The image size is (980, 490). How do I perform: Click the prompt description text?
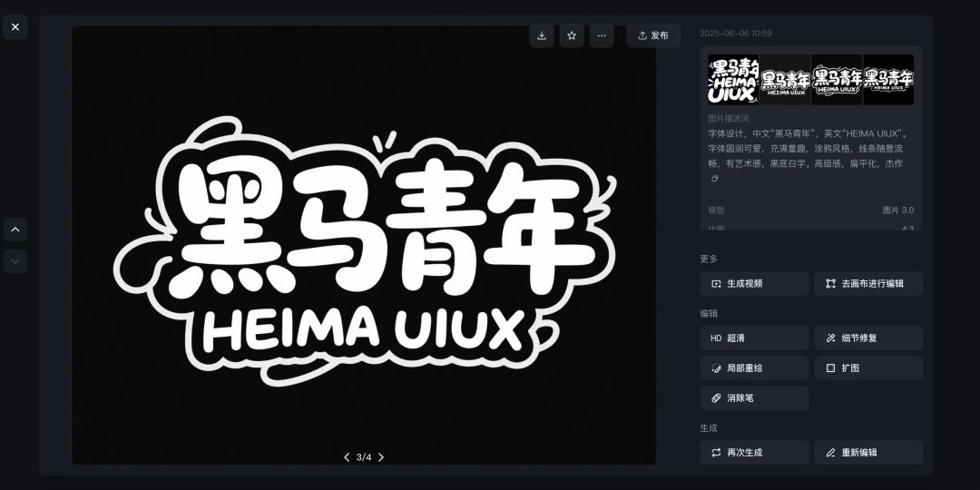(807, 149)
